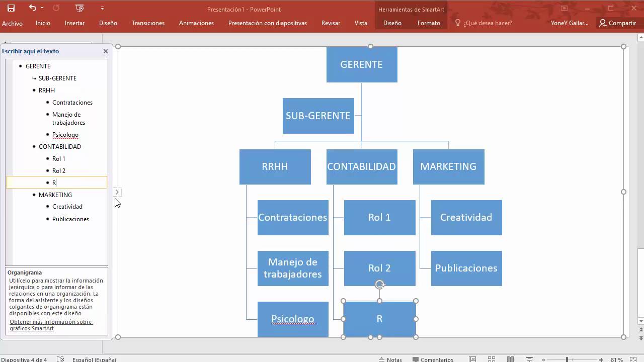
Task: Select MARKETING entry in text pane
Action: point(55,195)
